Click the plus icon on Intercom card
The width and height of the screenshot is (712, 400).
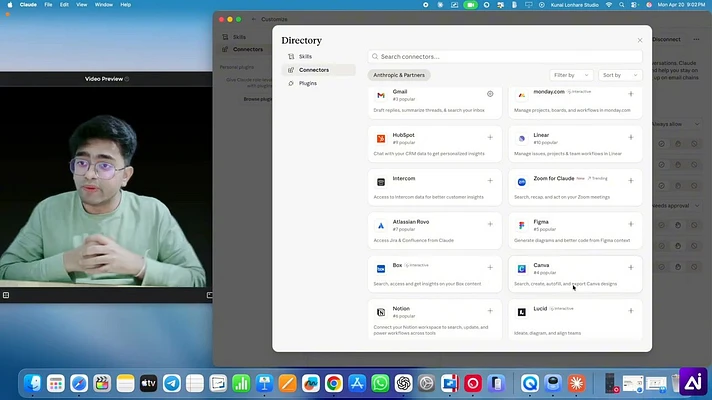[490, 181]
